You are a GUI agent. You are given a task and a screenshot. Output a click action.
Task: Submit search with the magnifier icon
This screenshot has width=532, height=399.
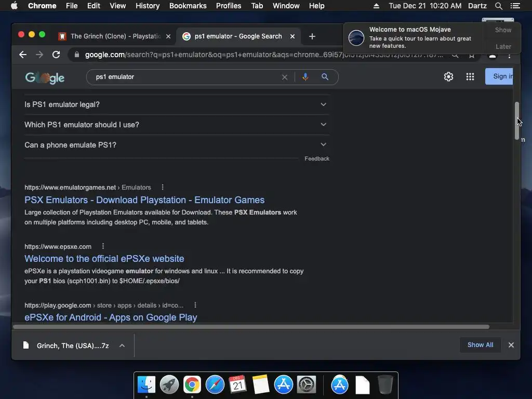325,77
